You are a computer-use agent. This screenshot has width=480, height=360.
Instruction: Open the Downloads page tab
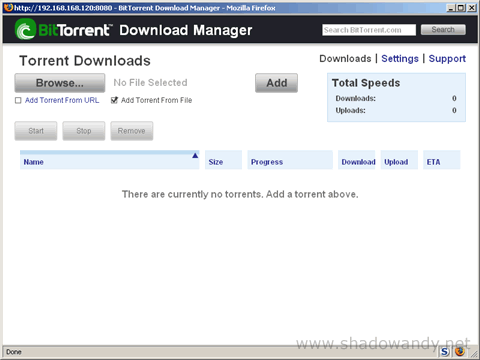pos(345,59)
